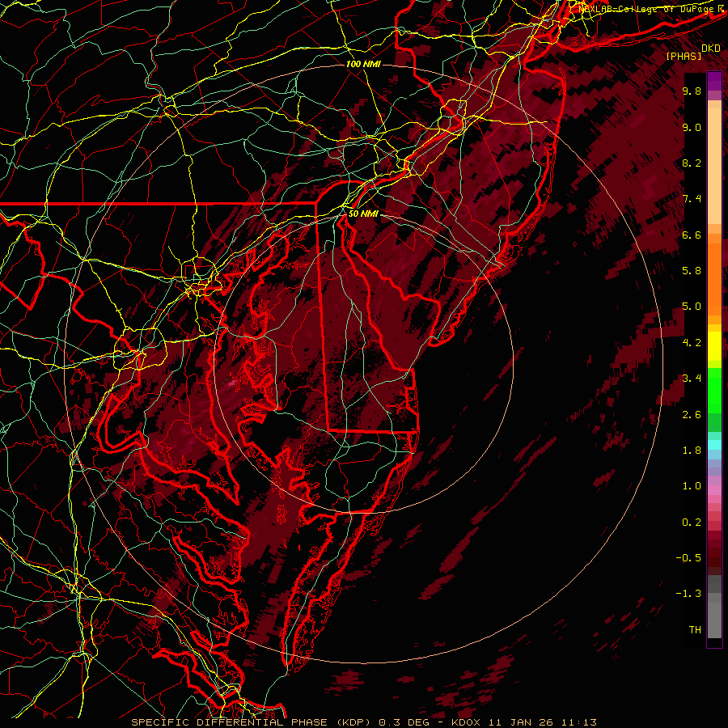This screenshot has width=728, height=728.
Task: Click the -1.3 value on color scale
Action: click(688, 594)
